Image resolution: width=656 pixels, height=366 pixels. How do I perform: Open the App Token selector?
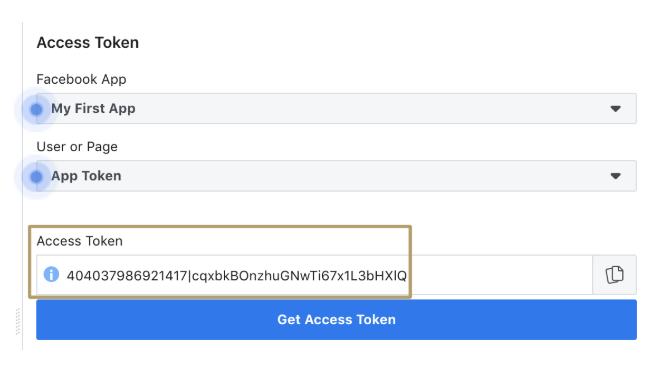(336, 176)
